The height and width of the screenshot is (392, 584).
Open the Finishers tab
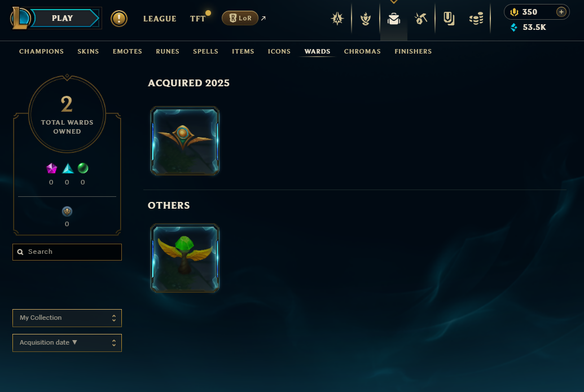pyautogui.click(x=413, y=51)
